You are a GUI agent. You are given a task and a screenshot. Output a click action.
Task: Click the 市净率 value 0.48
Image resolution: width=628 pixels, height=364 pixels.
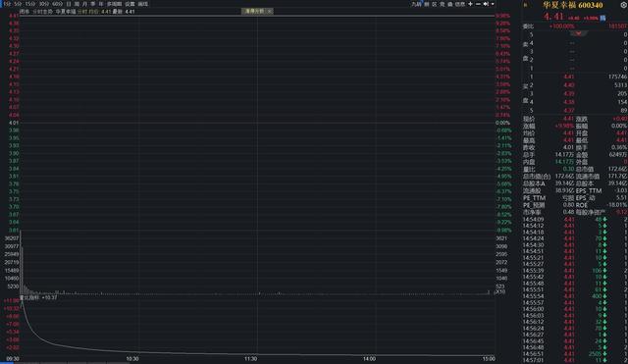coord(569,212)
